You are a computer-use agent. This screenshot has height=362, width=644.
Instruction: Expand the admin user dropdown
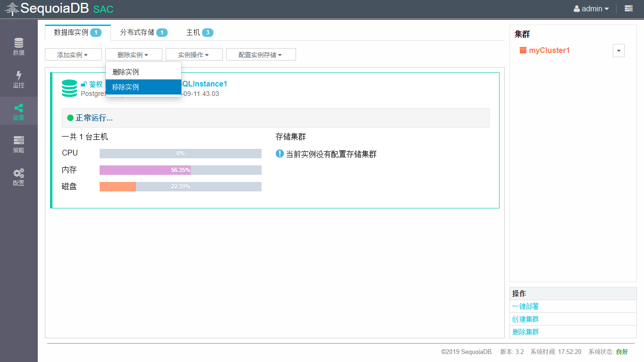pos(591,9)
